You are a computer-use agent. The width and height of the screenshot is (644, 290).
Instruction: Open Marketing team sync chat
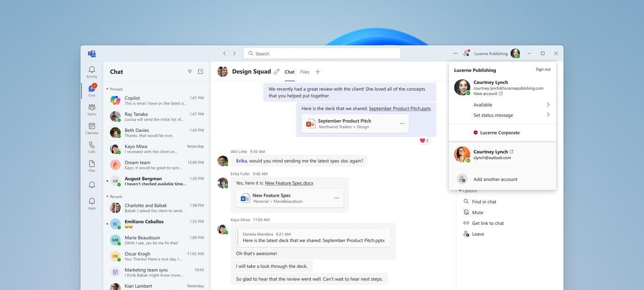pyautogui.click(x=156, y=272)
